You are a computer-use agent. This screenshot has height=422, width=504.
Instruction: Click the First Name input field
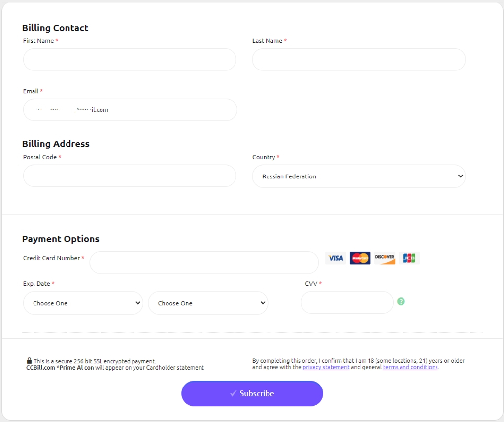(x=130, y=60)
